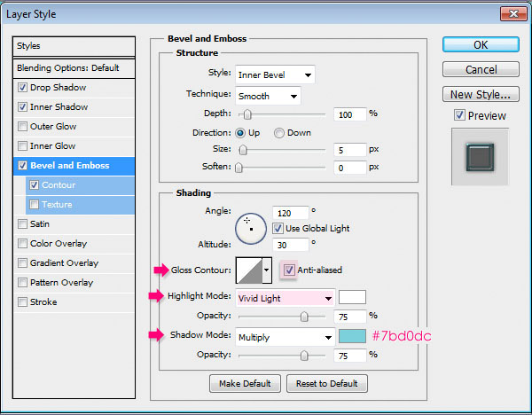The image size is (532, 415).
Task: Open the Inner Shadow settings row
Action: coord(74,107)
